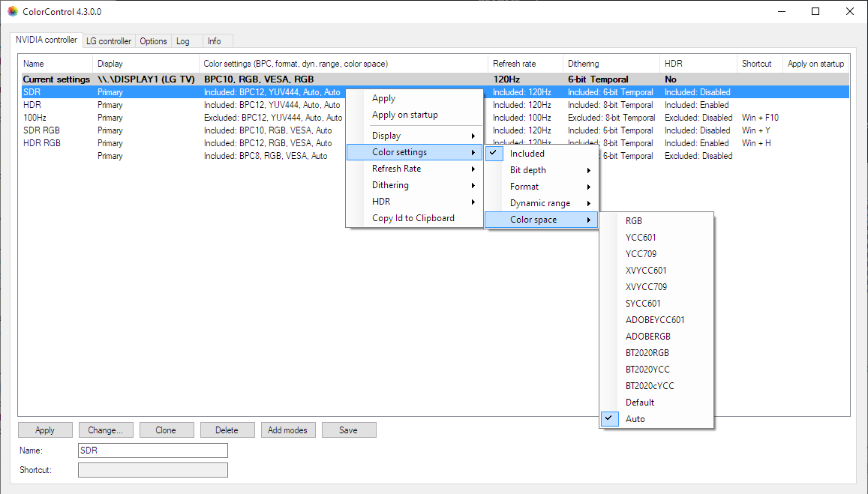Select Copy Id to Clipboard menu entry
The height and width of the screenshot is (494, 868).
(413, 218)
